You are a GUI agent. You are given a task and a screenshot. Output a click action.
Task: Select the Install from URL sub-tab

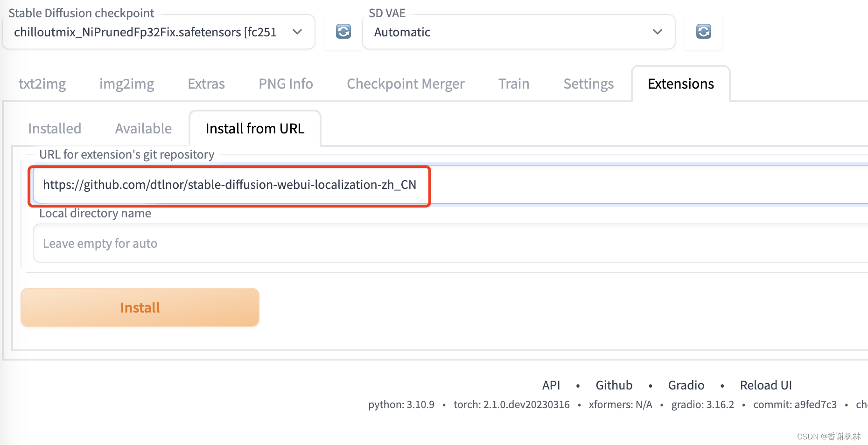[255, 129]
